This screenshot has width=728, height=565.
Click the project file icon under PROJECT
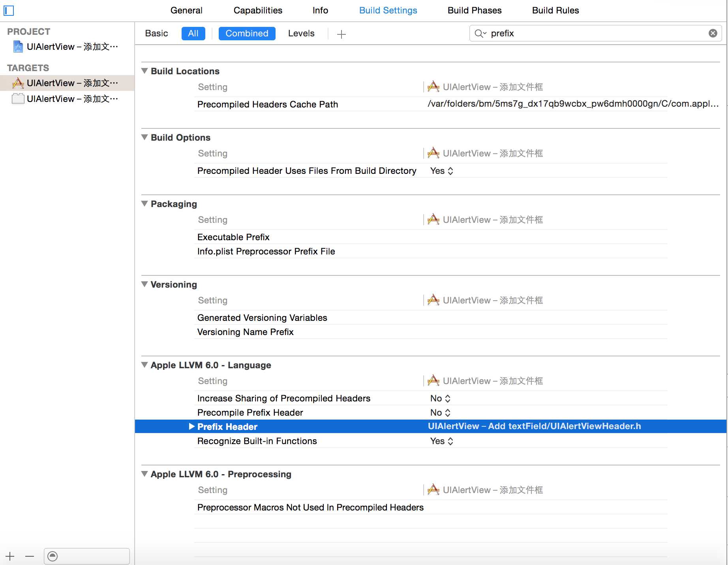coord(18,47)
